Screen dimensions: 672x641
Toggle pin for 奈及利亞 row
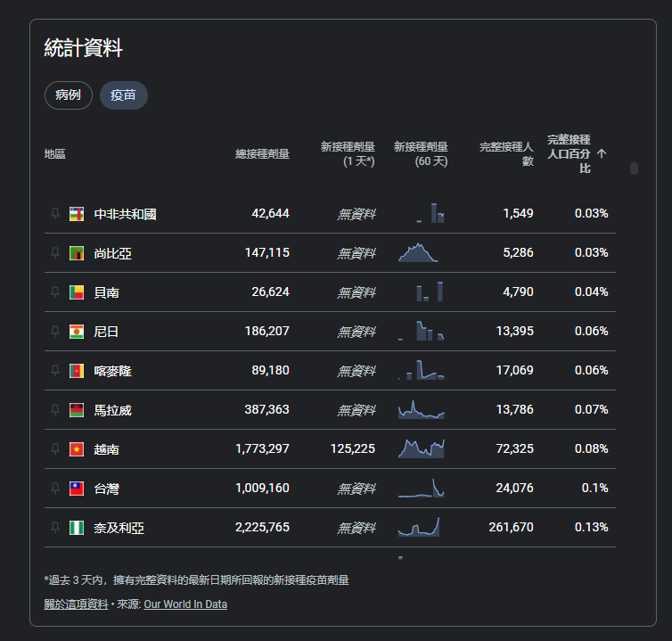pos(55,528)
